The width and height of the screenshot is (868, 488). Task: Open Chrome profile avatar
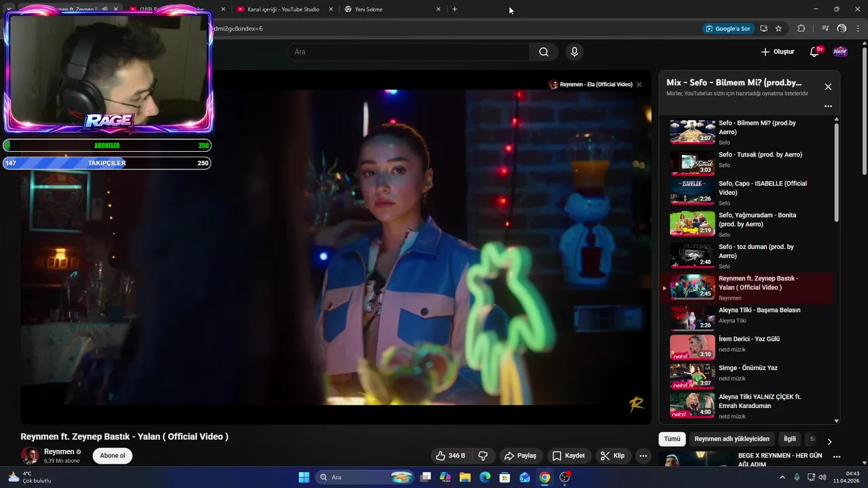[x=842, y=28]
